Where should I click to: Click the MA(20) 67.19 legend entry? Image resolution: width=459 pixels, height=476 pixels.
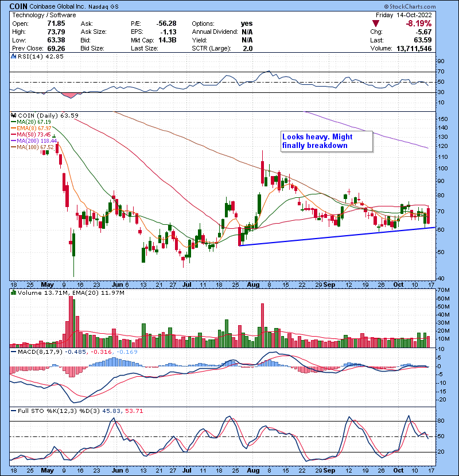(34, 122)
